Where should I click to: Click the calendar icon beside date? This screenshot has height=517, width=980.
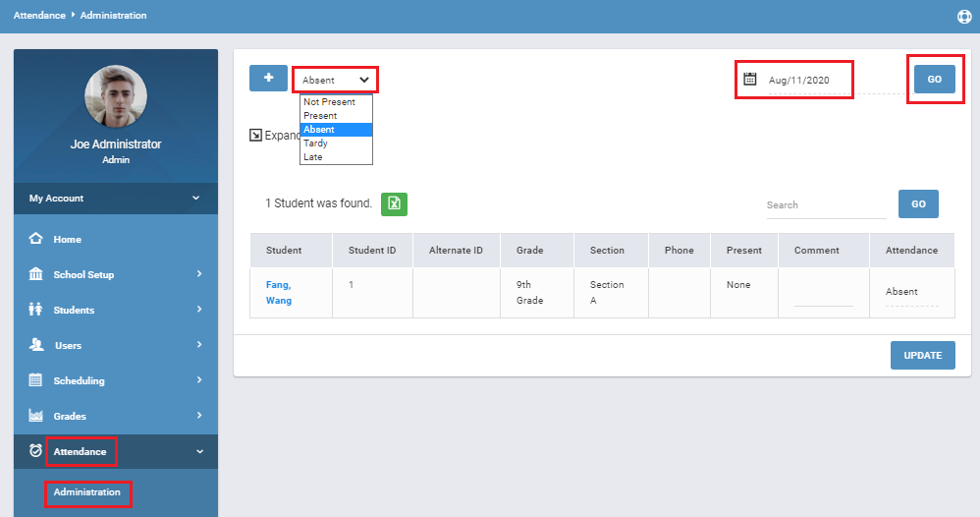point(750,79)
